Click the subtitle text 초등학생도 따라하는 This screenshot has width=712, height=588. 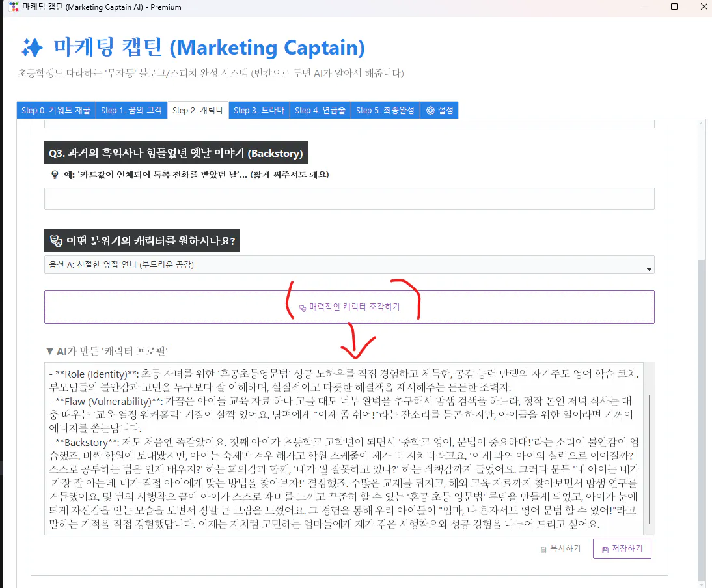coord(211,73)
